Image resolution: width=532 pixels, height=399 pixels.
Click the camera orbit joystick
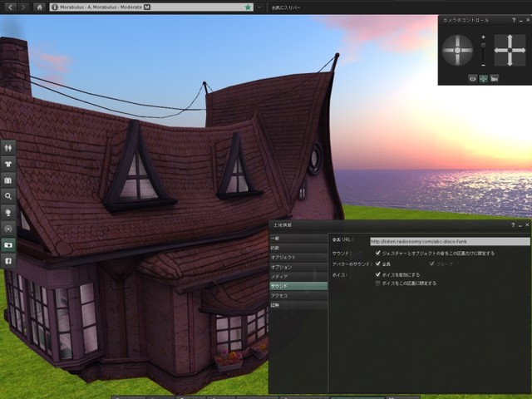457,50
